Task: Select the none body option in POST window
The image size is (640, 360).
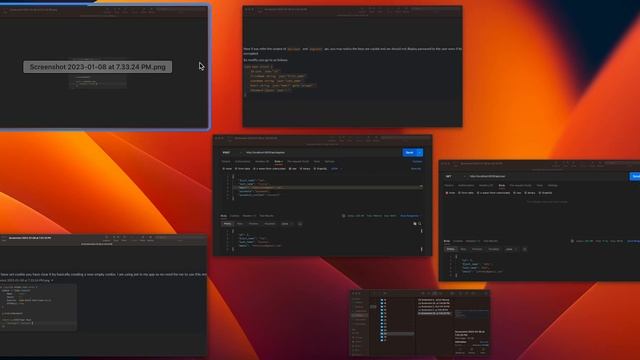Action: (227, 169)
